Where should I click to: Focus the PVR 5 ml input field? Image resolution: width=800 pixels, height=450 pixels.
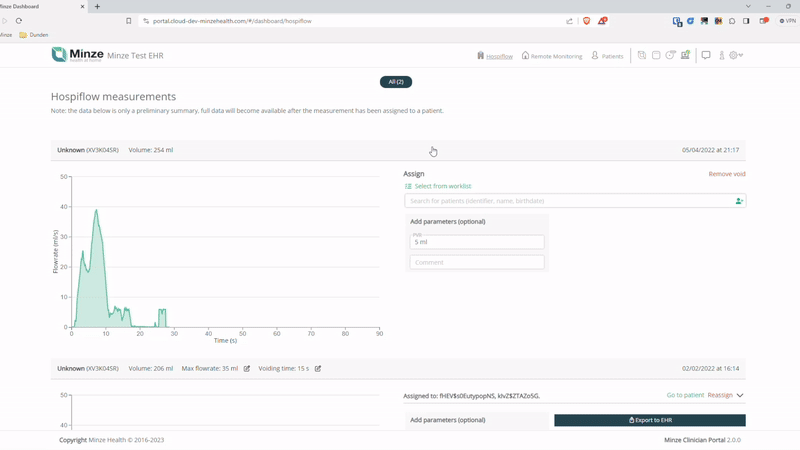coord(477,242)
